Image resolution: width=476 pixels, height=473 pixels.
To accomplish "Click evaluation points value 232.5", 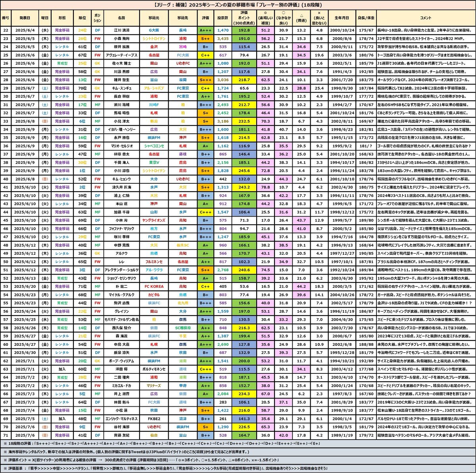I will (244, 121).
